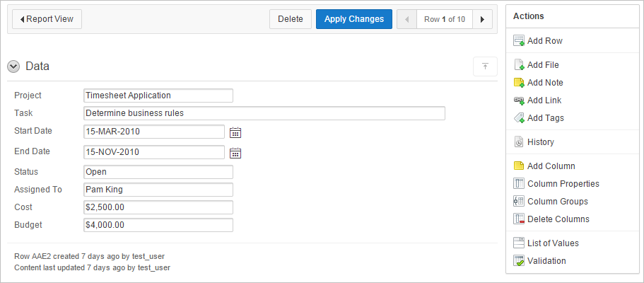Click the scroll-to-top button in Data header

[485, 67]
